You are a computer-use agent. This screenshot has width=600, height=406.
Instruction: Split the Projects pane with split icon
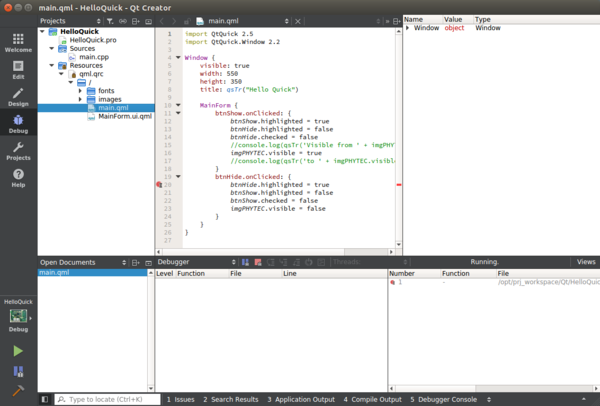click(x=136, y=21)
